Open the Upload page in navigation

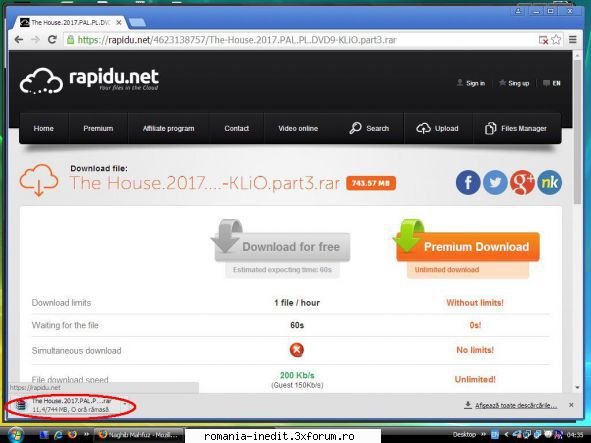(438, 129)
